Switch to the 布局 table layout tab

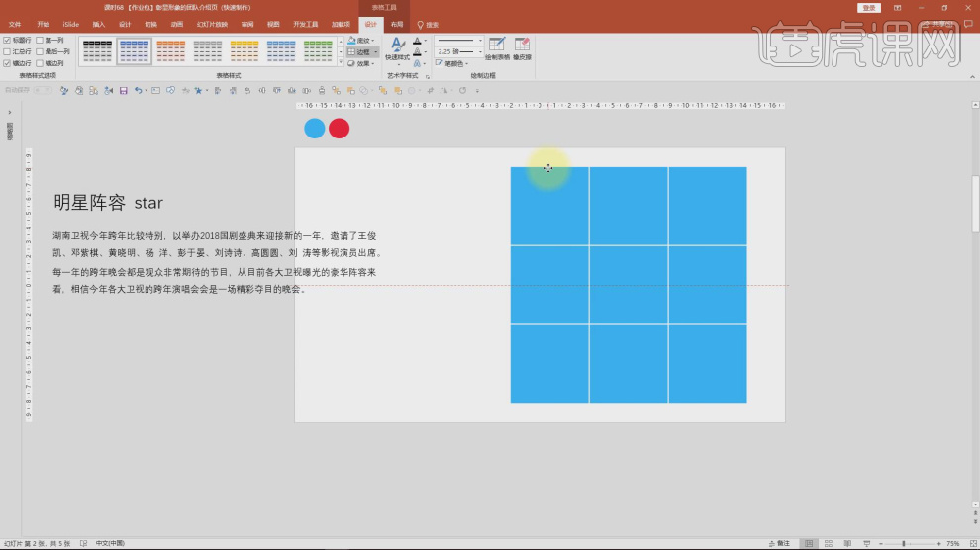[x=397, y=25]
